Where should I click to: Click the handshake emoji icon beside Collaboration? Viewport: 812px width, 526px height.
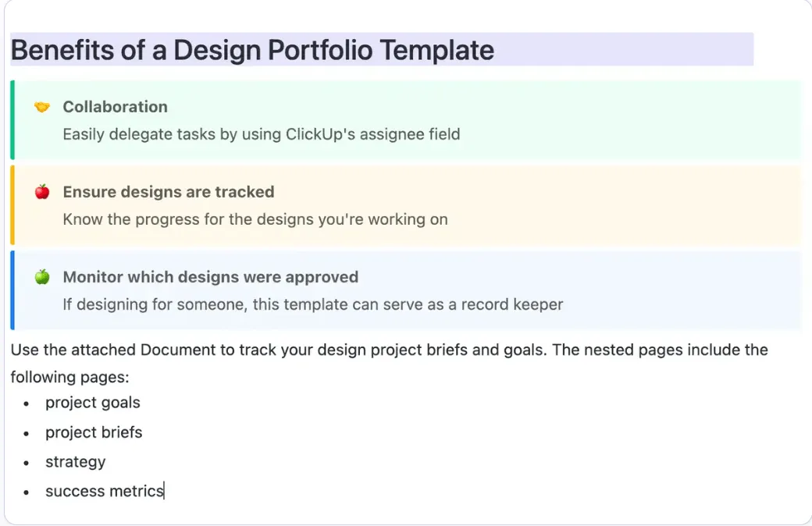click(42, 107)
